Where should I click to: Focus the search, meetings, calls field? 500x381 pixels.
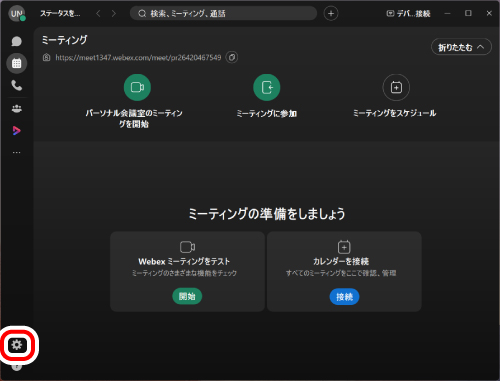pos(223,14)
